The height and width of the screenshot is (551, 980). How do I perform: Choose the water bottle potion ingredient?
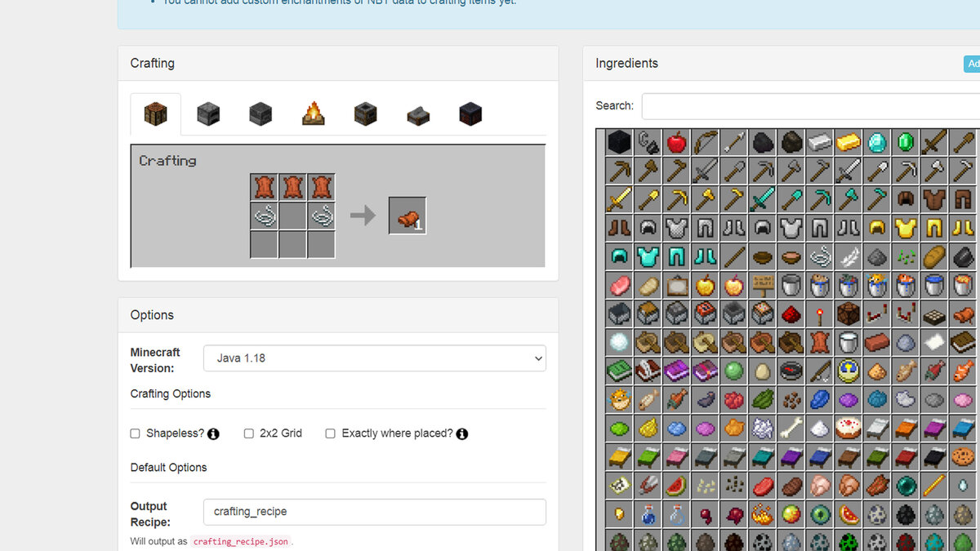point(648,513)
